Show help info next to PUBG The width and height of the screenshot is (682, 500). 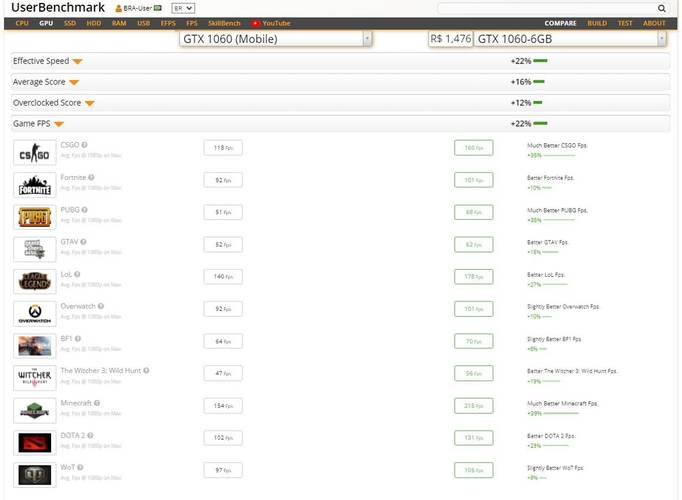click(85, 210)
